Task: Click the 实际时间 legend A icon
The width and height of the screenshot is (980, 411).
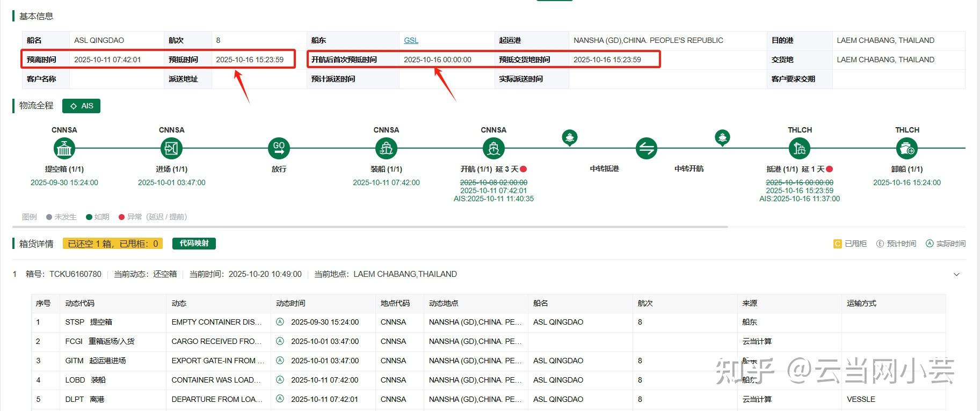Action: (930, 244)
